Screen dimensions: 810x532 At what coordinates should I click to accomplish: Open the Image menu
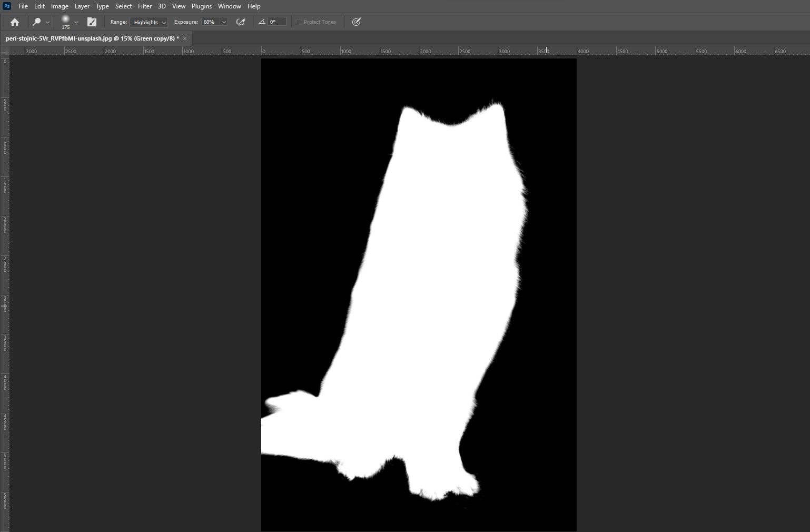click(60, 6)
